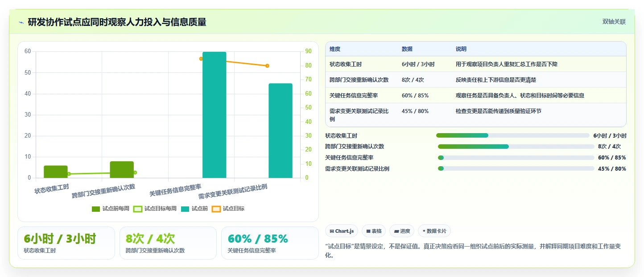Click the title 研发协作试点应同时观察人力投入与信息质量
The image size is (644, 277).
pos(117,22)
